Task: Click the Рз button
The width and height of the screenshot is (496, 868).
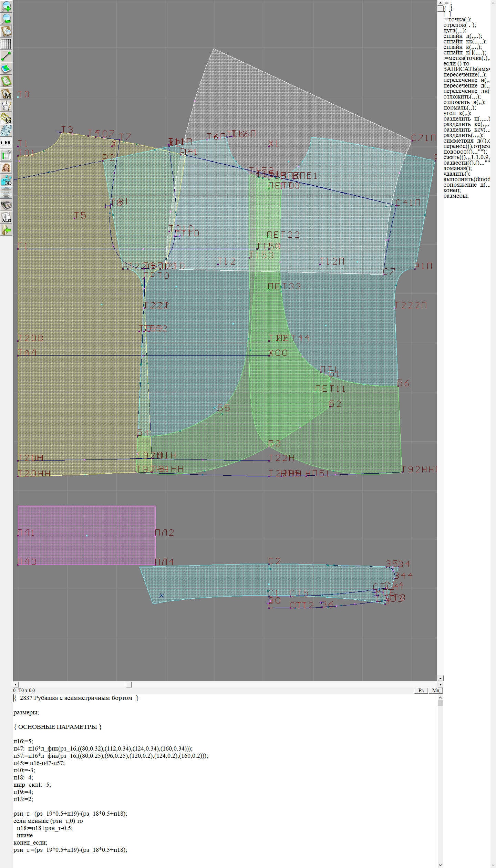Action: click(x=421, y=690)
